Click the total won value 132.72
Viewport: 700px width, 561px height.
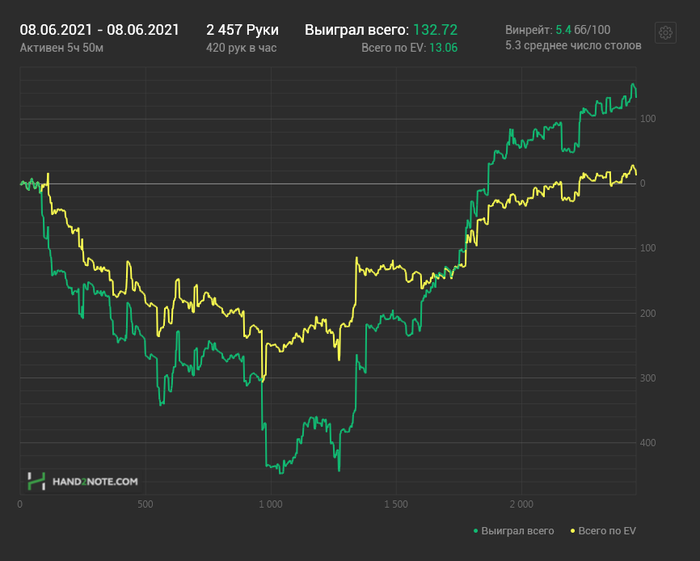435,30
